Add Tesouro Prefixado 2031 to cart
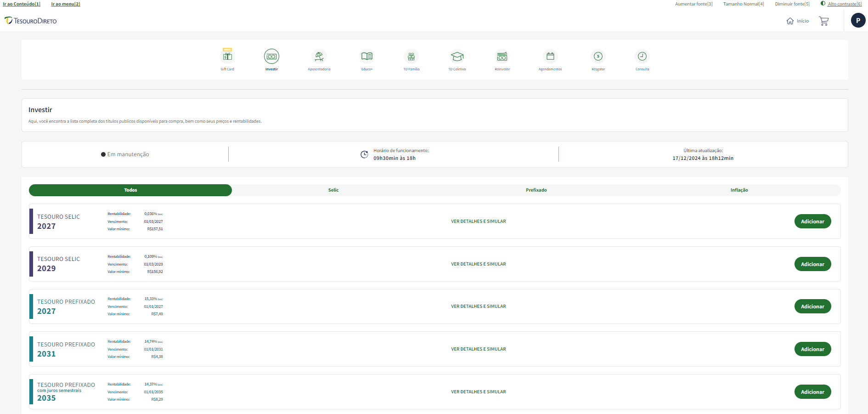 (x=812, y=349)
